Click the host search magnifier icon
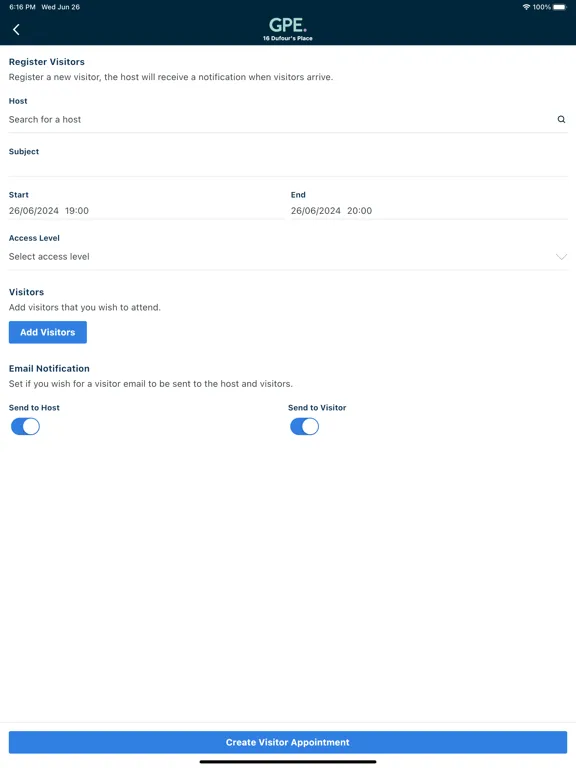Image resolution: width=576 pixels, height=768 pixels. tap(561, 120)
